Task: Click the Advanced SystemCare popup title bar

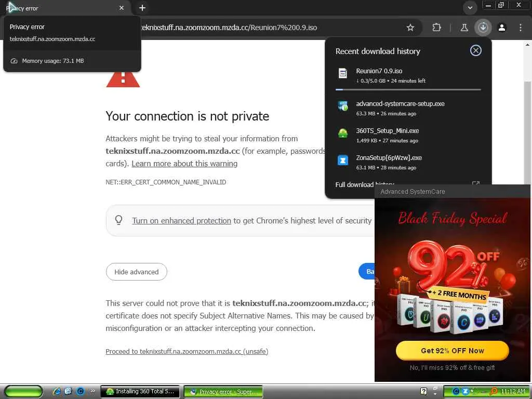Action: click(x=453, y=192)
